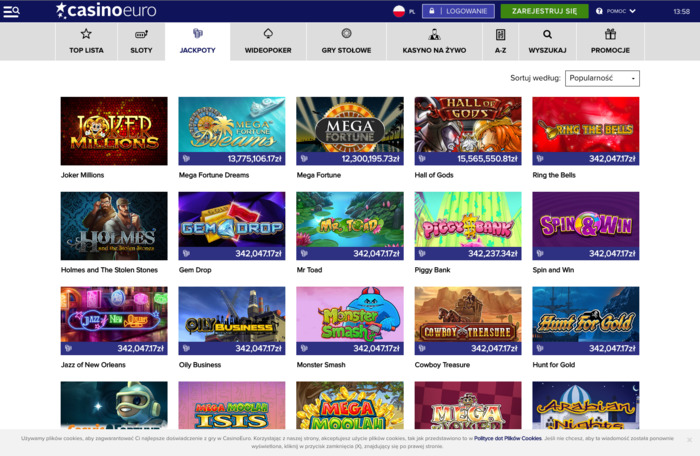Open the Popularność sort dropdown
Image resolution: width=700 pixels, height=456 pixels.
pos(602,78)
